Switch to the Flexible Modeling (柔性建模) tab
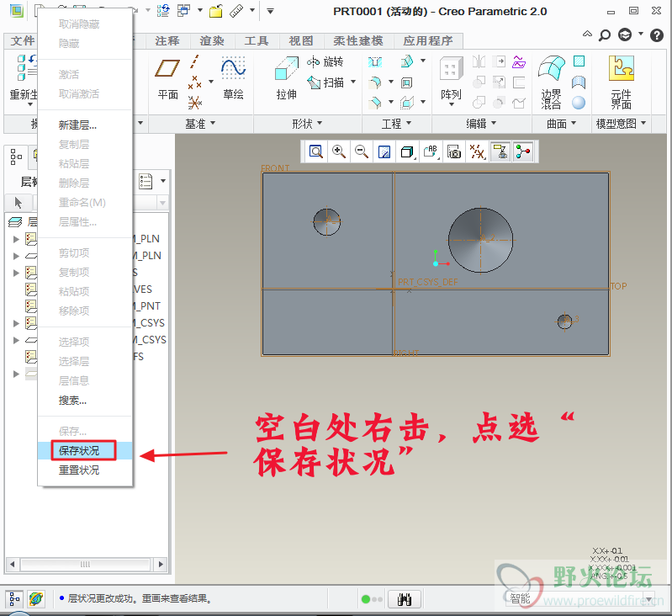 point(357,41)
